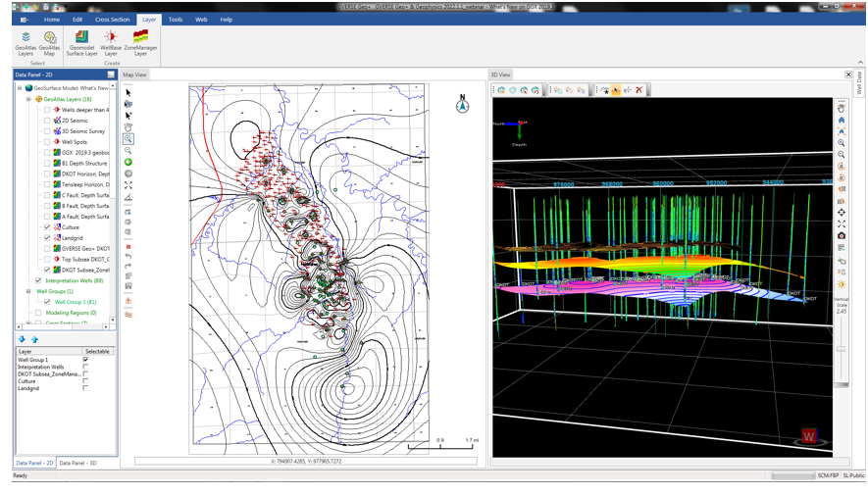This screenshot has width=868, height=495.
Task: Switch to the Cross Section ribbon tab
Action: tap(113, 20)
